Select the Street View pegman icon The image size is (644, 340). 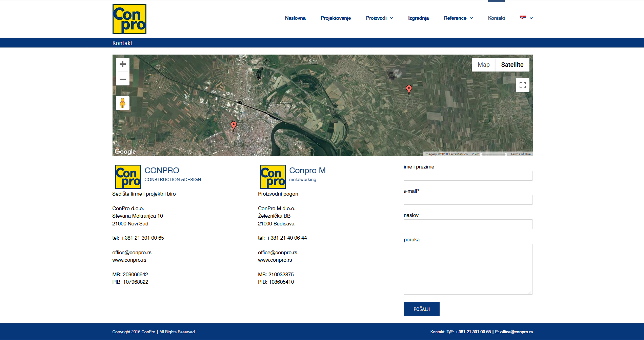pyautogui.click(x=123, y=103)
